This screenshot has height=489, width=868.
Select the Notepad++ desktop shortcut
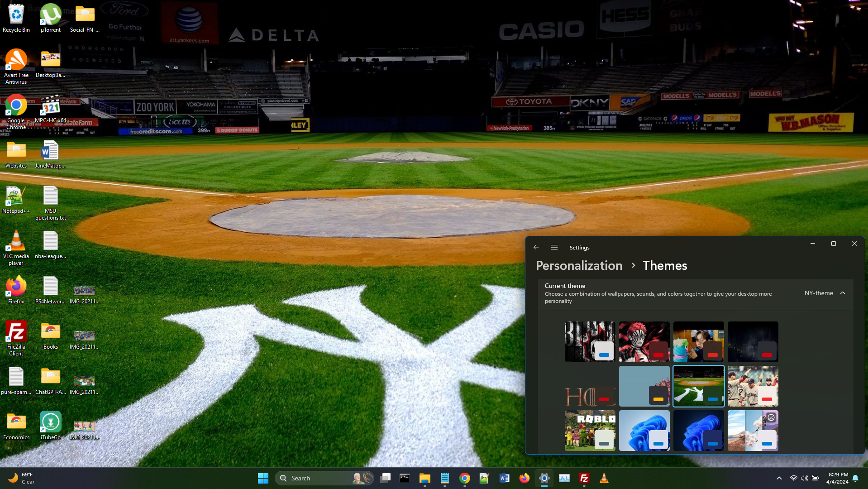click(16, 199)
